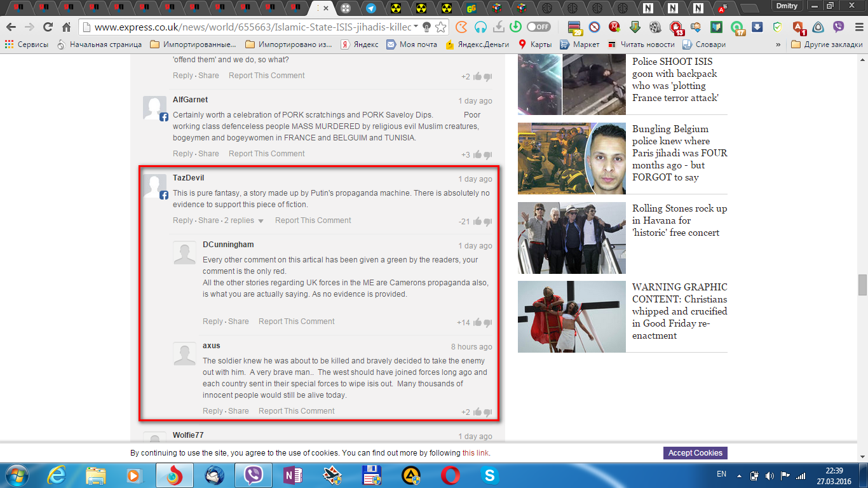This screenshot has width=868, height=488.
Task: Thumbs down AlfGarnet's comment
Action: [x=488, y=155]
